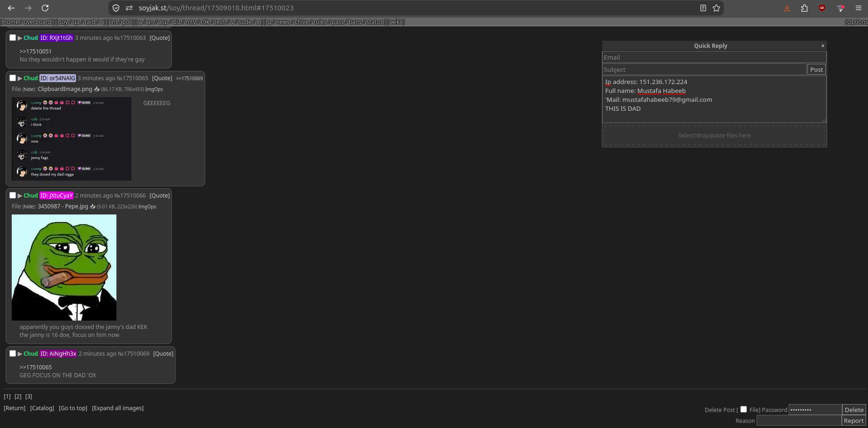Open the browser hamburger application menu
Viewport: 868px width, 428px height.
[859, 8]
